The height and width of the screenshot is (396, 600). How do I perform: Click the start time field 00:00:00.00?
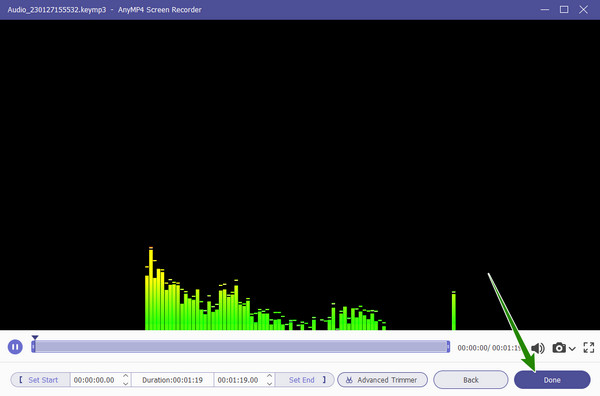[x=94, y=380]
